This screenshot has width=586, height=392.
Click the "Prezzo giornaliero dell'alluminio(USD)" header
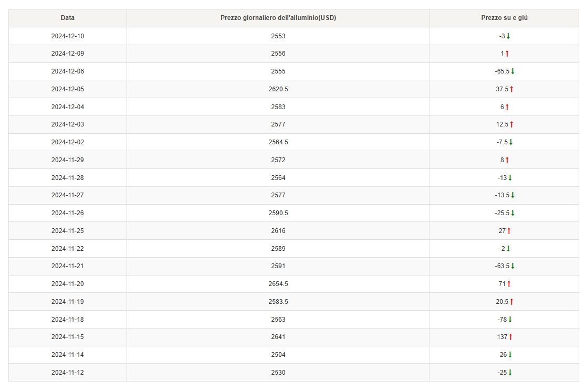click(x=278, y=18)
